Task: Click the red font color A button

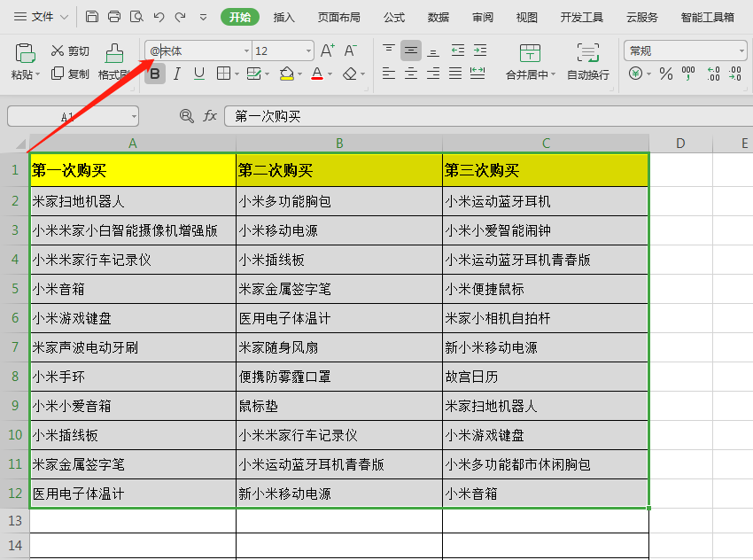Action: point(317,74)
